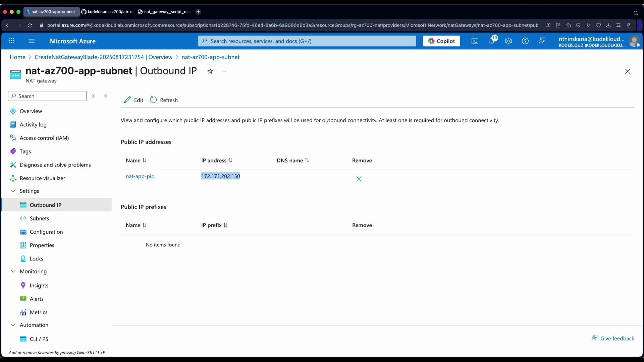Image resolution: width=644 pixels, height=362 pixels.
Task: Favorite the NAT gateway with star icon
Action: 210,71
